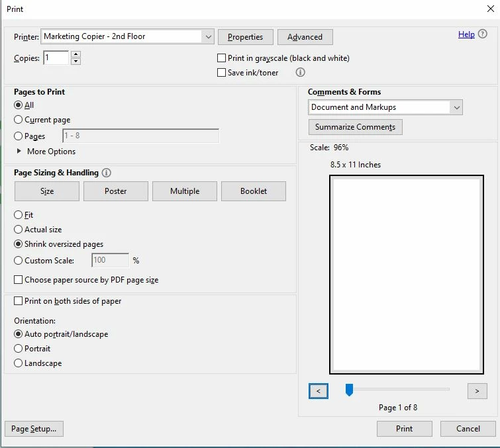Open printer Properties
The height and width of the screenshot is (448, 500).
tap(246, 37)
